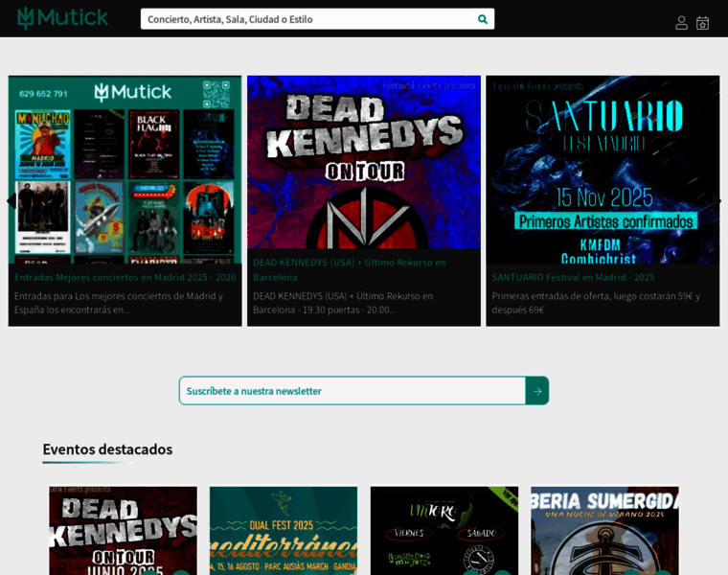Open the user account icon
This screenshot has height=575, width=728.
(681, 23)
